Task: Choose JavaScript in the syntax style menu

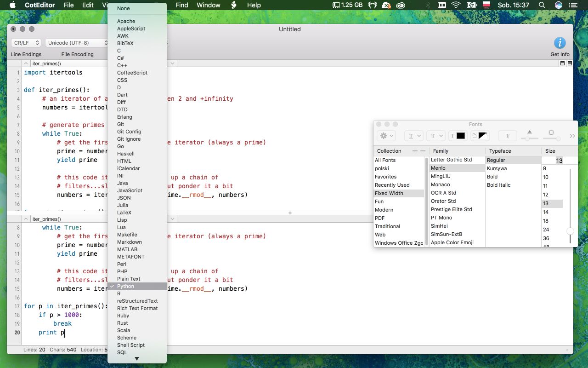Action: coord(137,190)
